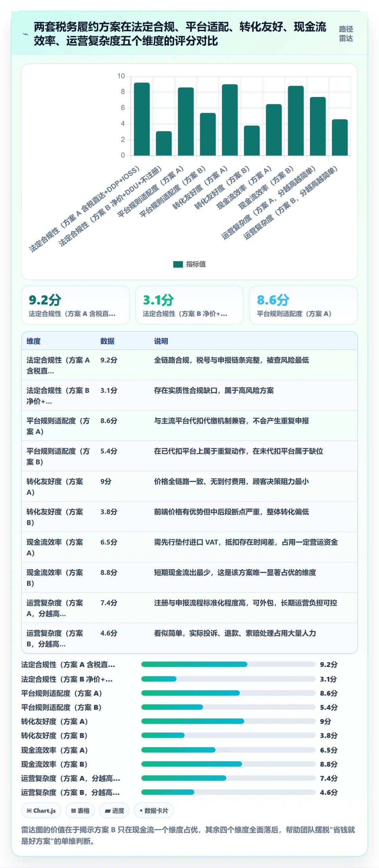Click the 平台规则适配度 方案 B chart bar

click(208, 134)
